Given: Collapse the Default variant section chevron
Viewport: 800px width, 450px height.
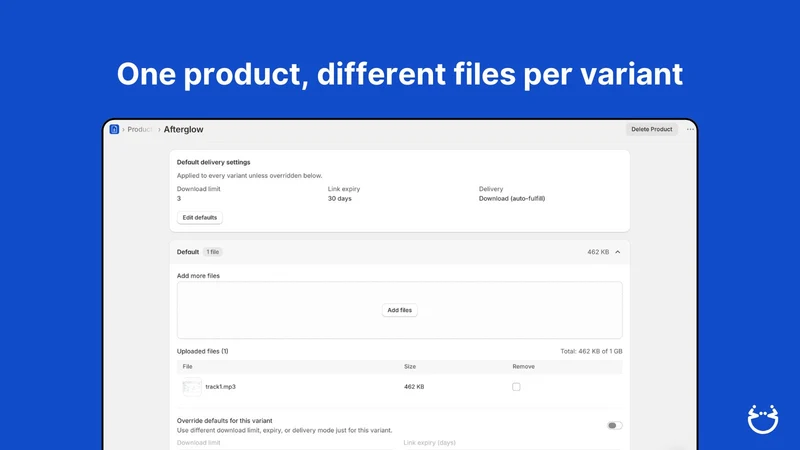Looking at the screenshot, I should 617,252.
